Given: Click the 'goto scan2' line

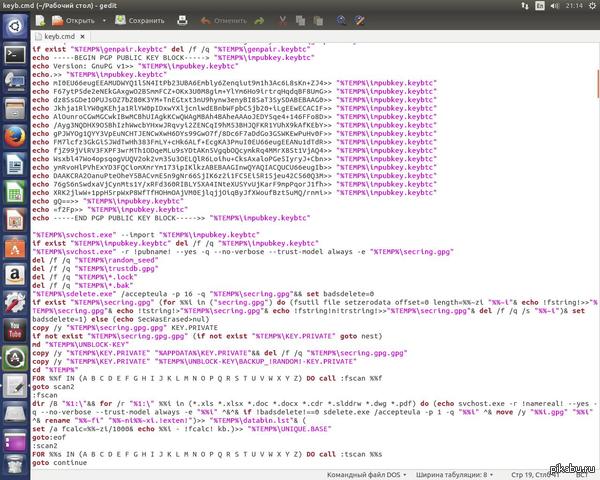Looking at the screenshot, I should tap(53, 387).
